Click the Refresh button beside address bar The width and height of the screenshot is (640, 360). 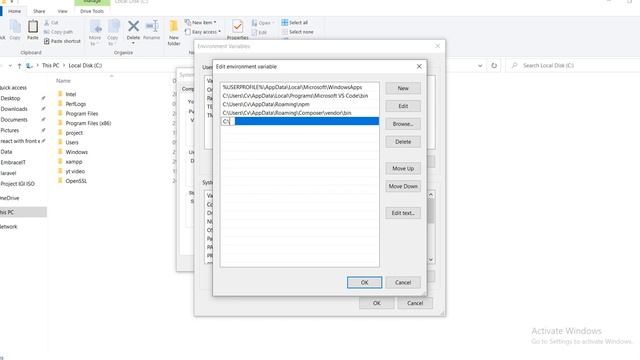[494, 66]
